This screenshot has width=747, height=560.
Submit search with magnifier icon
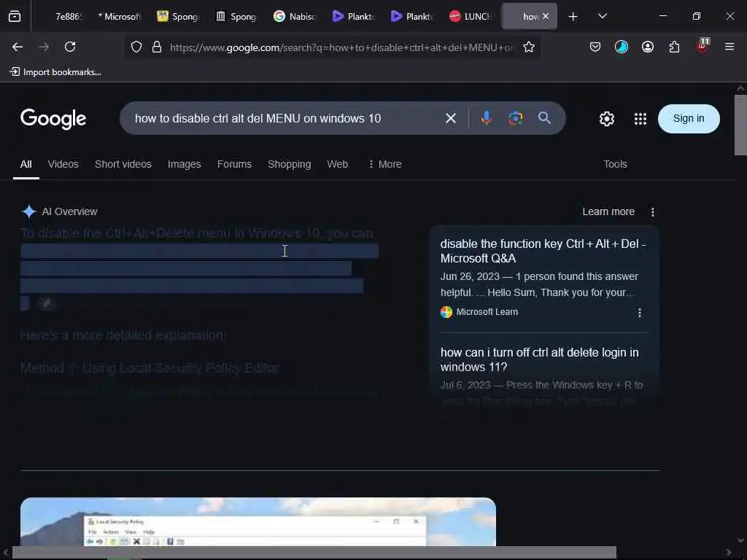[x=544, y=118]
